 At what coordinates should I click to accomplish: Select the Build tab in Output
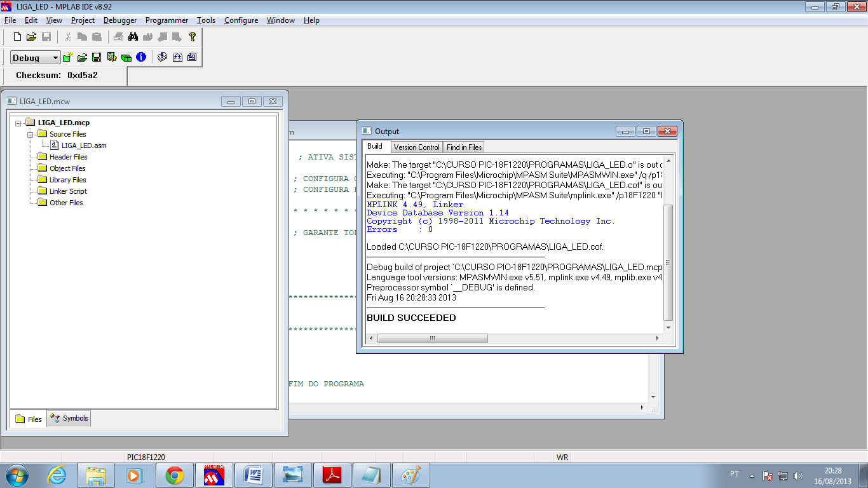(x=375, y=146)
